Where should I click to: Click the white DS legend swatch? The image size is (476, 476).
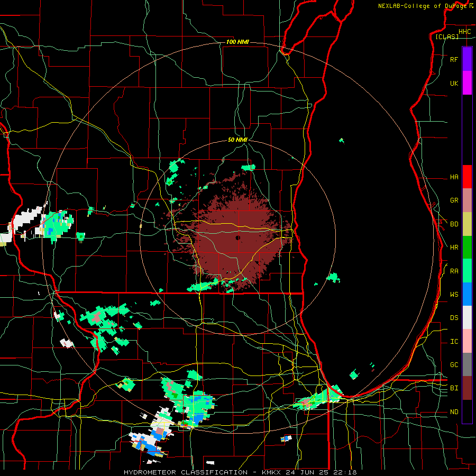pyautogui.click(x=467, y=317)
